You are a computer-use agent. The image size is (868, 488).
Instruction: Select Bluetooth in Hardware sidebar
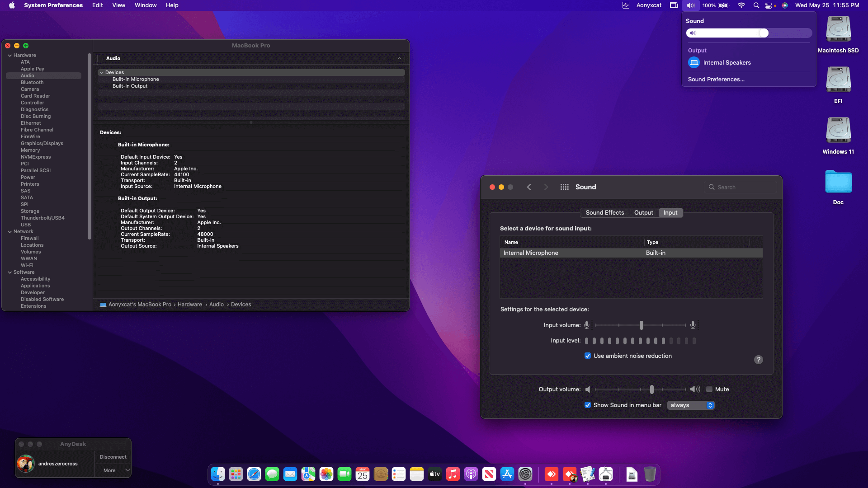(x=32, y=83)
